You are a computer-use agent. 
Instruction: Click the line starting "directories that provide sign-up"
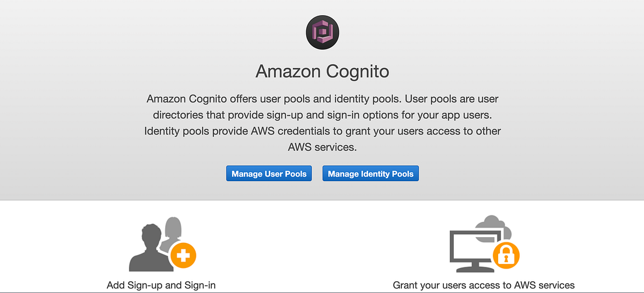322,115
